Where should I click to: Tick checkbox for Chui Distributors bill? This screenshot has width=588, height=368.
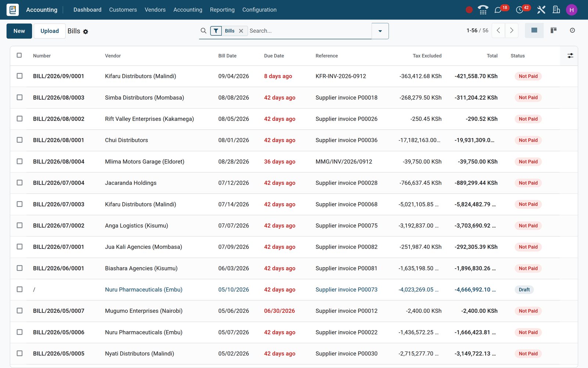pos(19,140)
